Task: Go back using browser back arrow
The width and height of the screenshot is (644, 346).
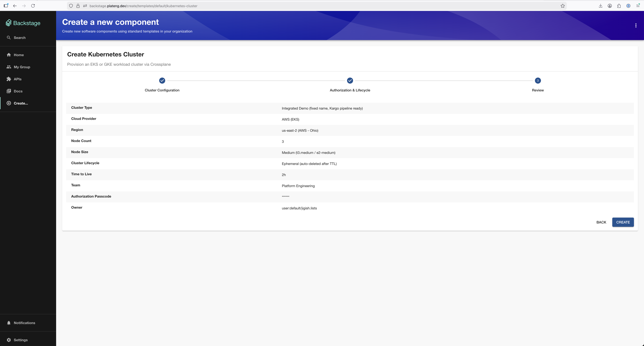Action: tap(15, 6)
